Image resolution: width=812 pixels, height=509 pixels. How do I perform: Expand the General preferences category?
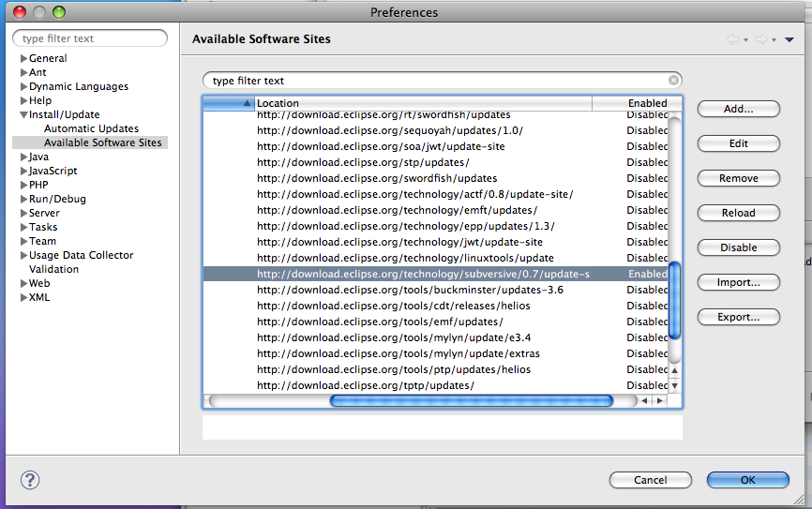click(23, 58)
